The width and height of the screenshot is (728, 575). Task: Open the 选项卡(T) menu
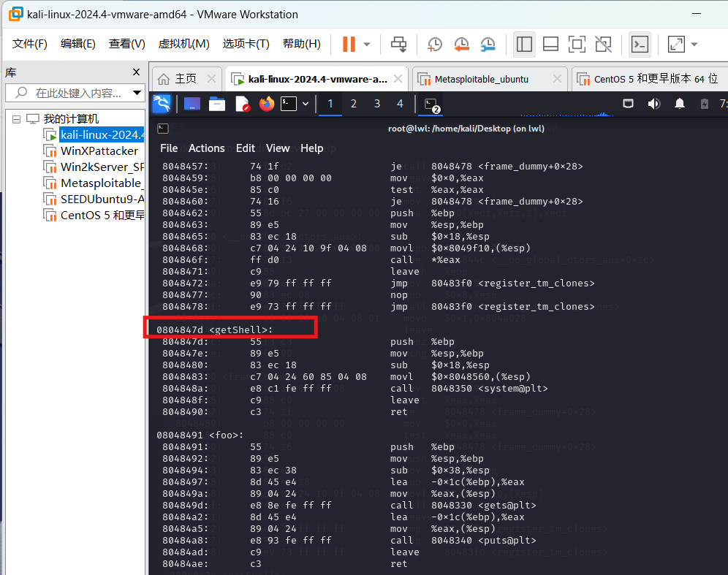click(246, 44)
